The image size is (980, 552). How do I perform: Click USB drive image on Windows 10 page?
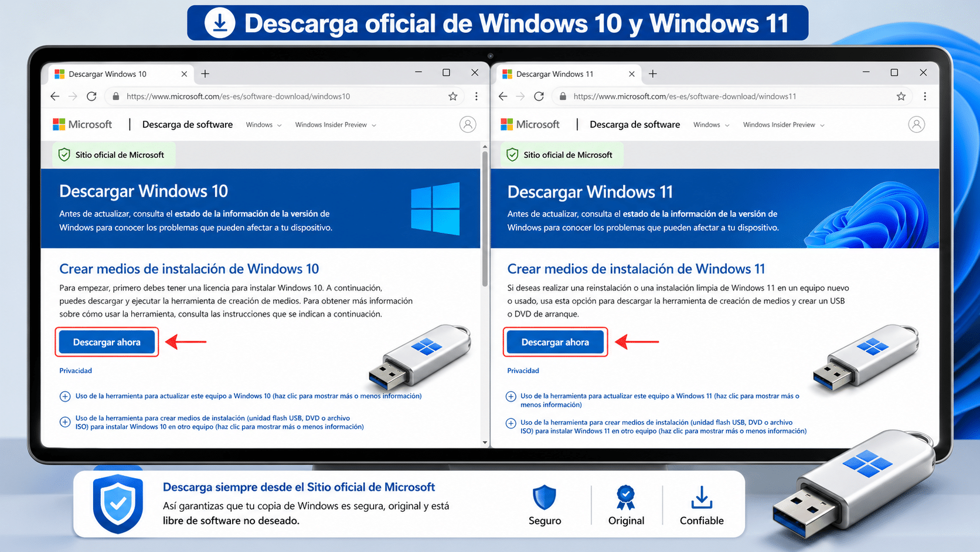418,358
